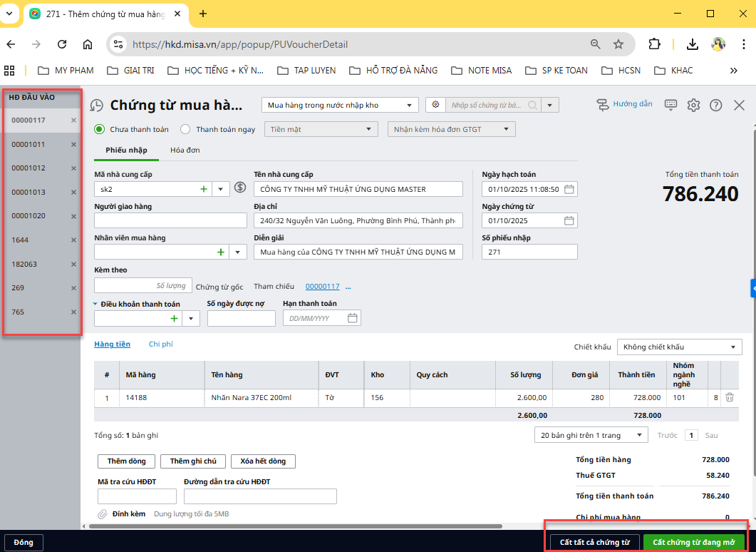Click the Số phiếu nhập input field
This screenshot has width=756, height=552.
pos(529,252)
